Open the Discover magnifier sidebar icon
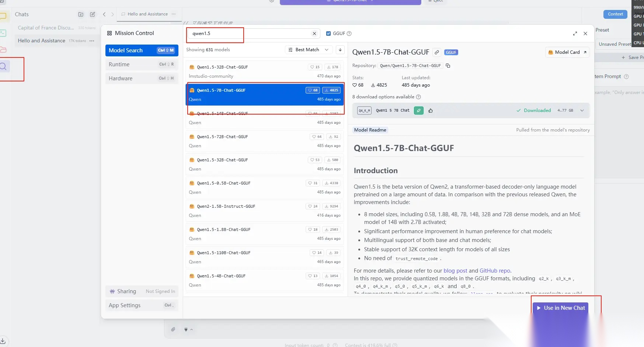The width and height of the screenshot is (644, 347). (3, 67)
